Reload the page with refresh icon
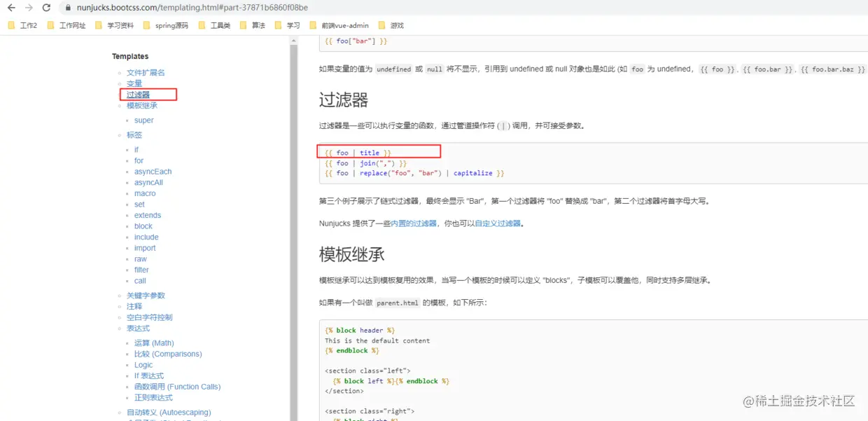868x421 pixels. pyautogui.click(x=46, y=8)
